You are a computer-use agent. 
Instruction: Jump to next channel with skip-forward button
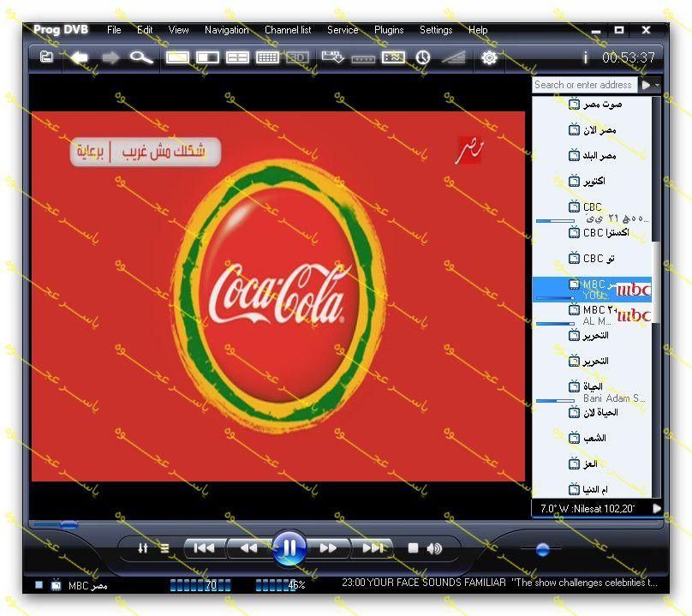(373, 548)
